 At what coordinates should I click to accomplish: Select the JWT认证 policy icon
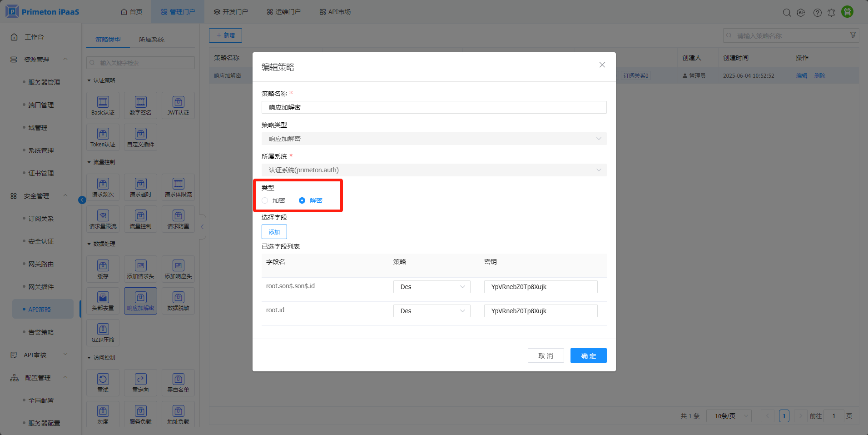click(178, 105)
